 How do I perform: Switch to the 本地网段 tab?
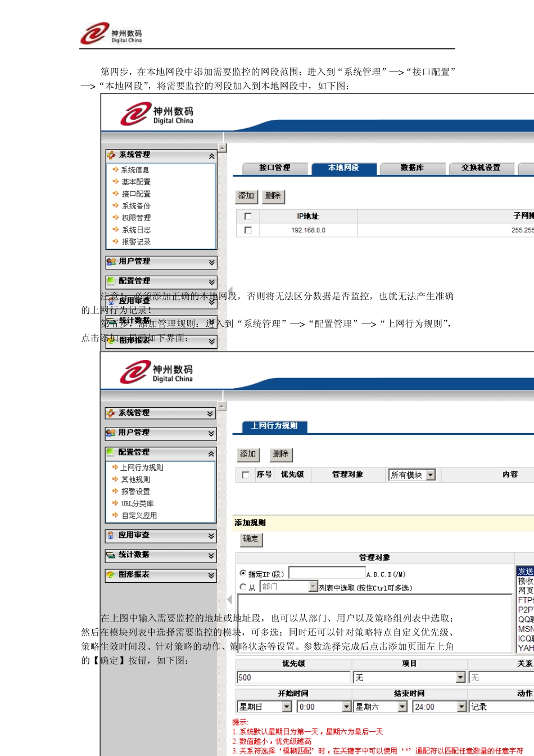(x=343, y=168)
